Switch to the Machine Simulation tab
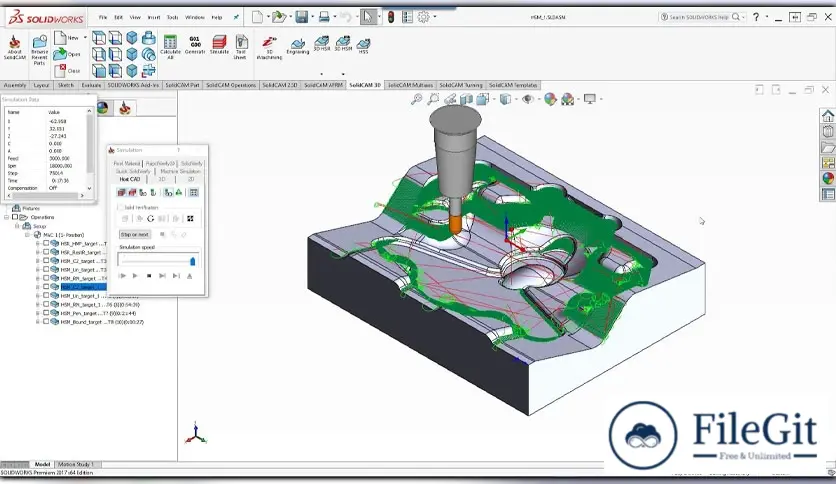 click(180, 171)
